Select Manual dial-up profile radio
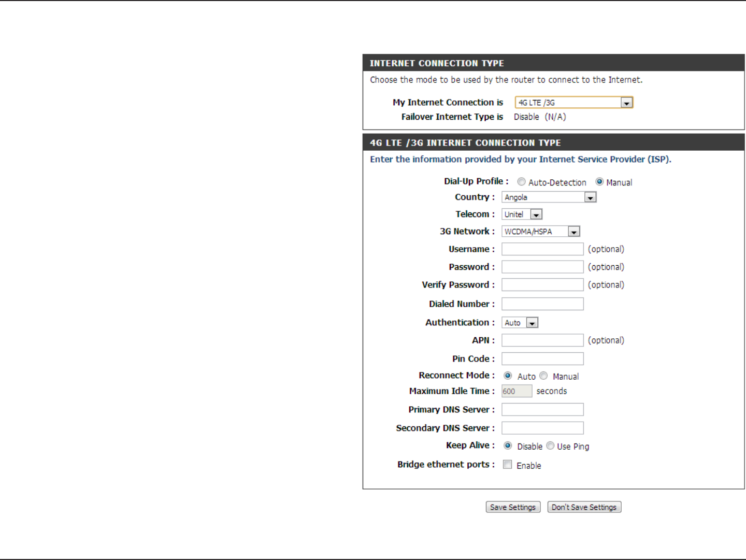Image resolution: width=746 pixels, height=560 pixels. pos(599,182)
